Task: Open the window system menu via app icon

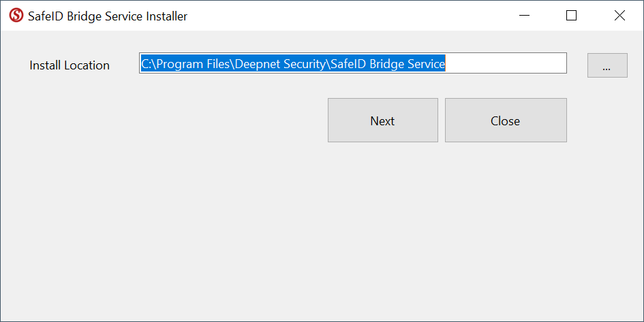Action: click(x=16, y=16)
